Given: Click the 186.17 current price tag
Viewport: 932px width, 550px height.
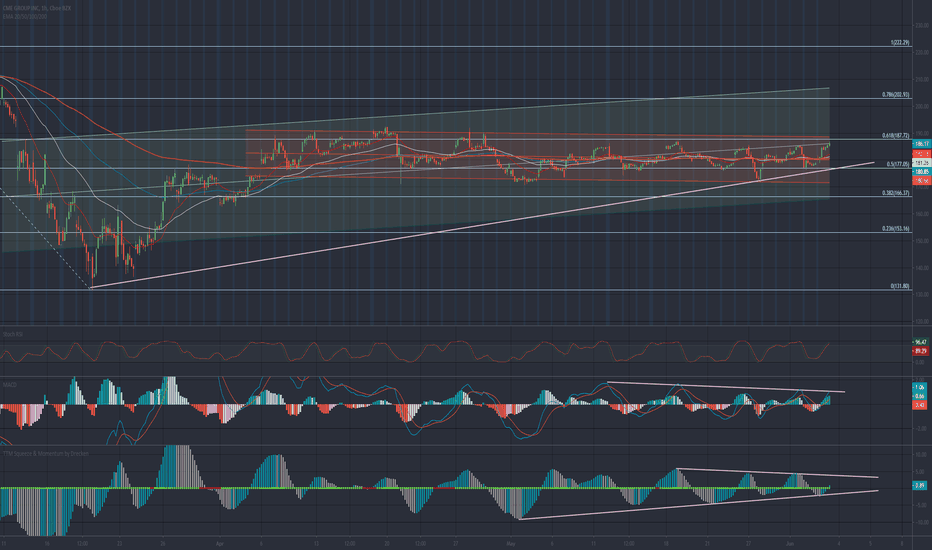Looking at the screenshot, I should 921,144.
